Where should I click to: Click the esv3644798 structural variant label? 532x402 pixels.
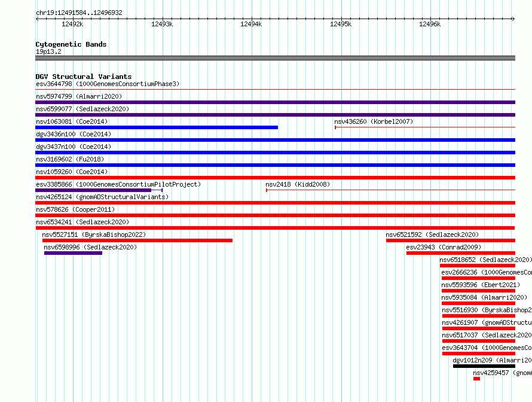pos(108,84)
